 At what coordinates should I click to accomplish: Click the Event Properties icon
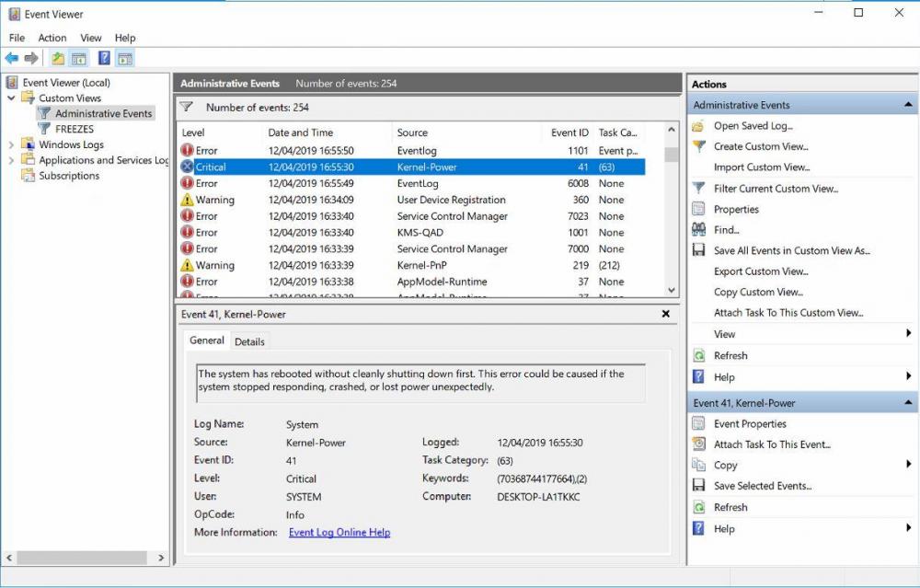(698, 423)
